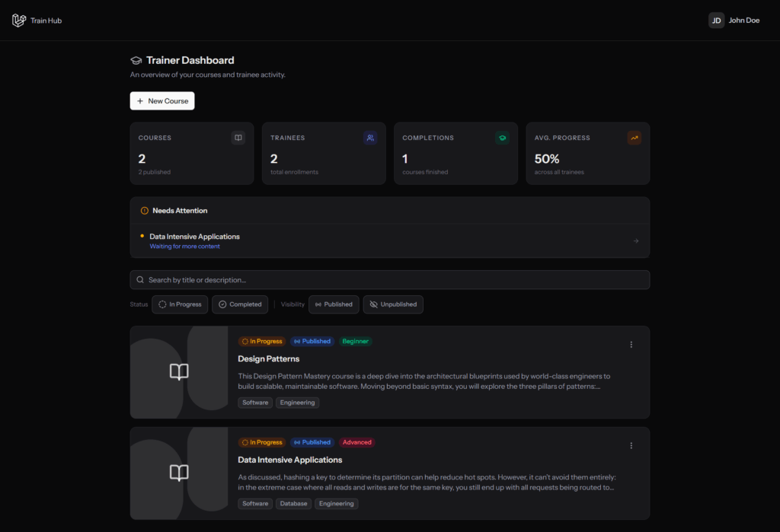780x532 pixels.
Task: Open the John Doe user menu
Action: coord(734,21)
